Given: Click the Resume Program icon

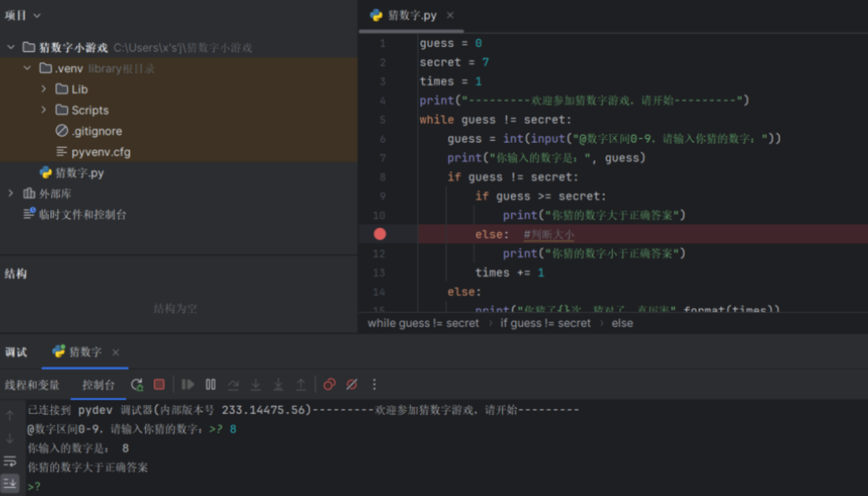Looking at the screenshot, I should tap(188, 385).
